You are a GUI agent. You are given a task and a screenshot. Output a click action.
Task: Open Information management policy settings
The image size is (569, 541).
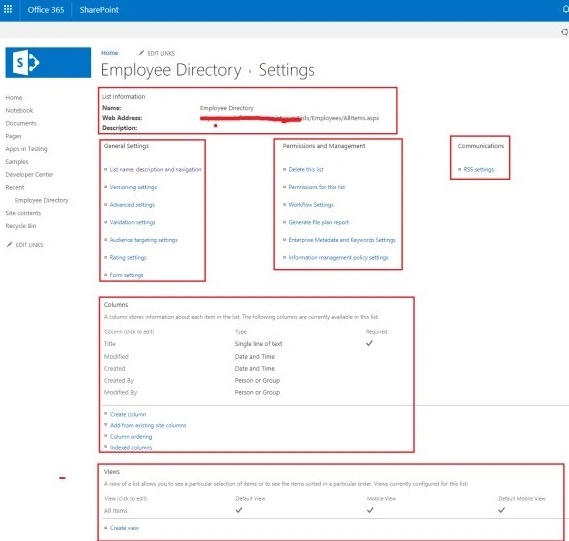point(338,258)
